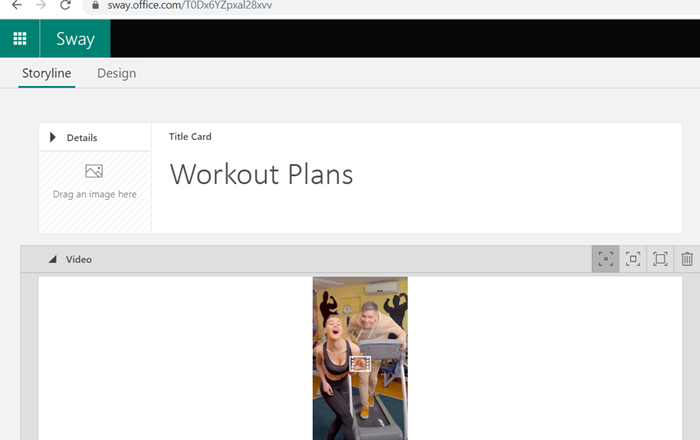Click the Details label to expand
Viewport: 700px width, 440px height.
click(x=82, y=137)
